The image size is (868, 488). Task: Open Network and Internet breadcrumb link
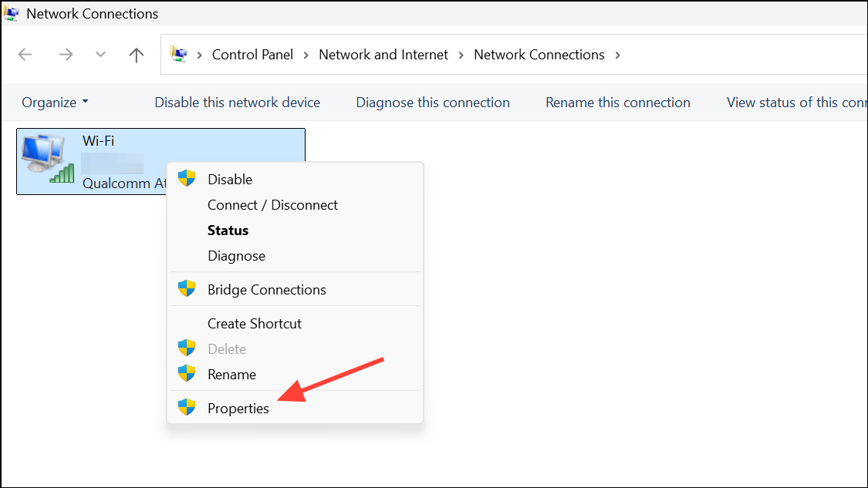click(x=383, y=55)
